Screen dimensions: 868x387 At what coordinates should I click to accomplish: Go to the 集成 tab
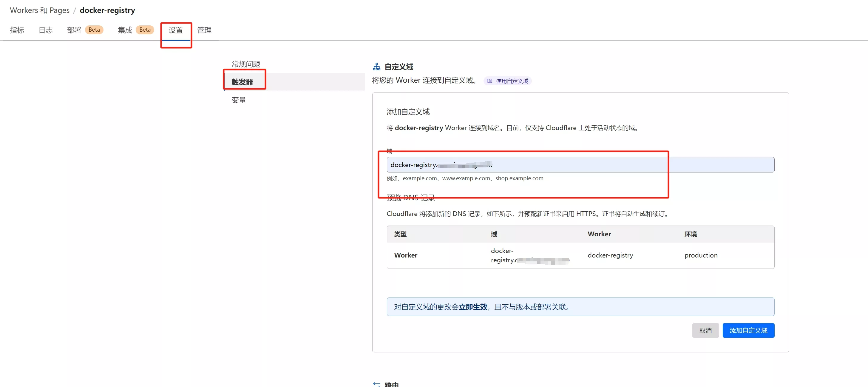pyautogui.click(x=125, y=30)
